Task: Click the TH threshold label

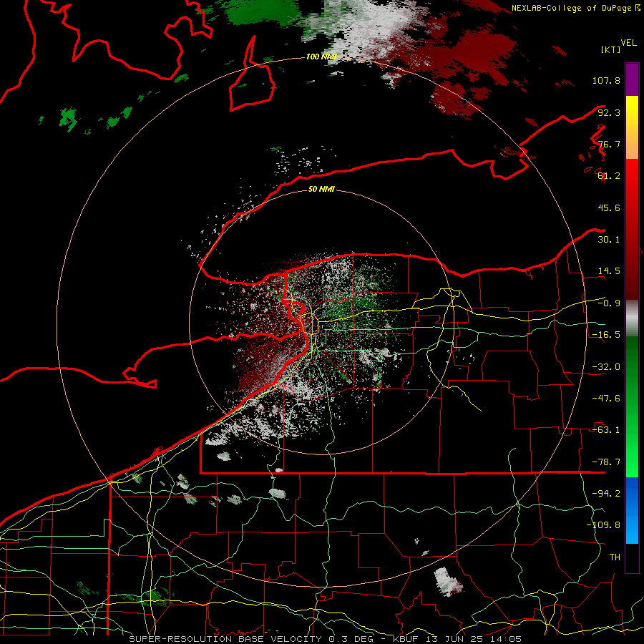Action: click(615, 557)
